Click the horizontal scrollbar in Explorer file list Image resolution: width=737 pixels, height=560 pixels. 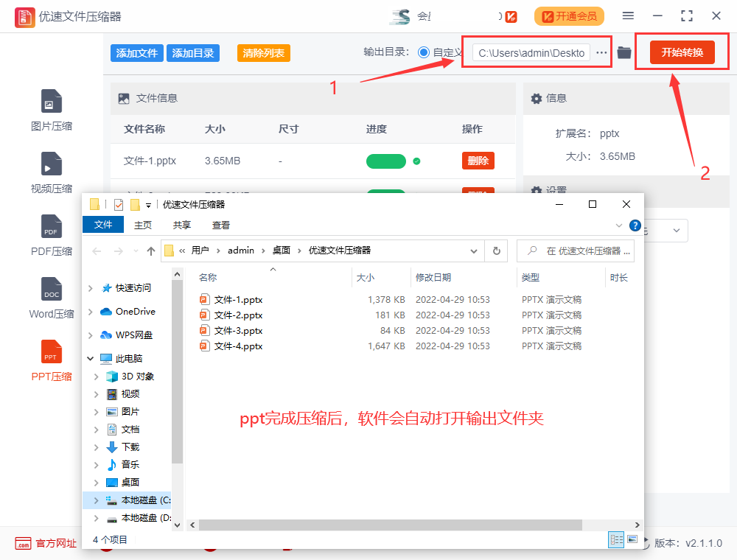tap(390, 525)
